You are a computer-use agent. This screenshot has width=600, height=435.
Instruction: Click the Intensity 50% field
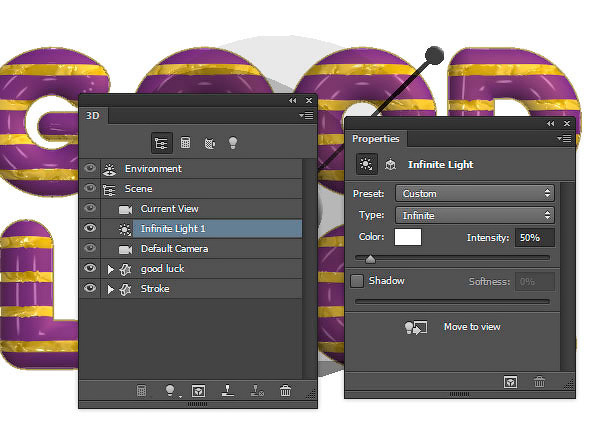pyautogui.click(x=535, y=238)
